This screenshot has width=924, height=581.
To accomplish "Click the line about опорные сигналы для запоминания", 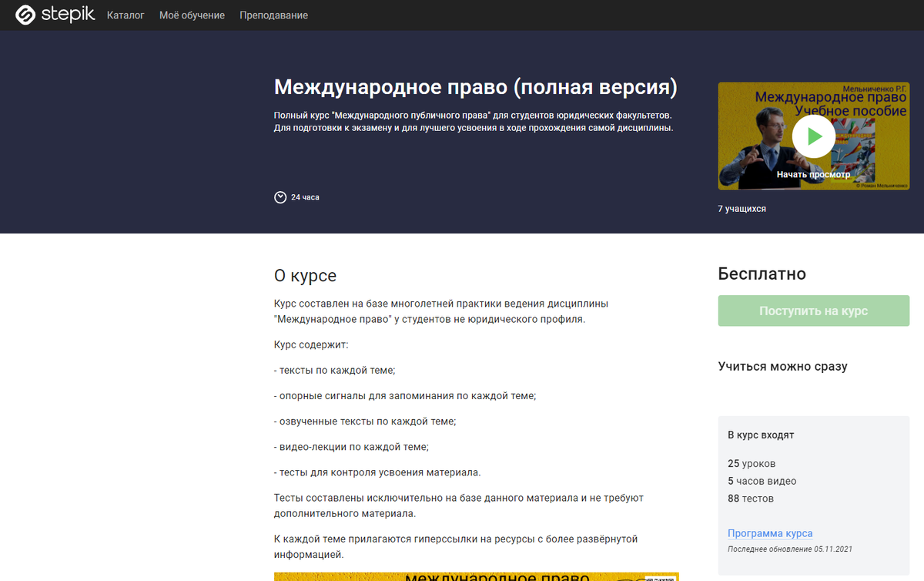I will pos(405,396).
